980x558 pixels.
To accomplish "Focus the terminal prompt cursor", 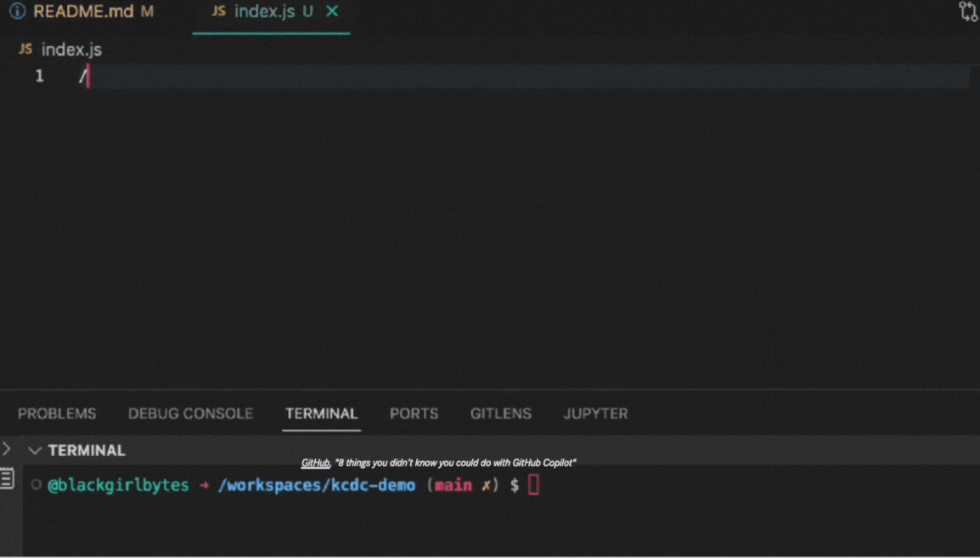I will [533, 485].
